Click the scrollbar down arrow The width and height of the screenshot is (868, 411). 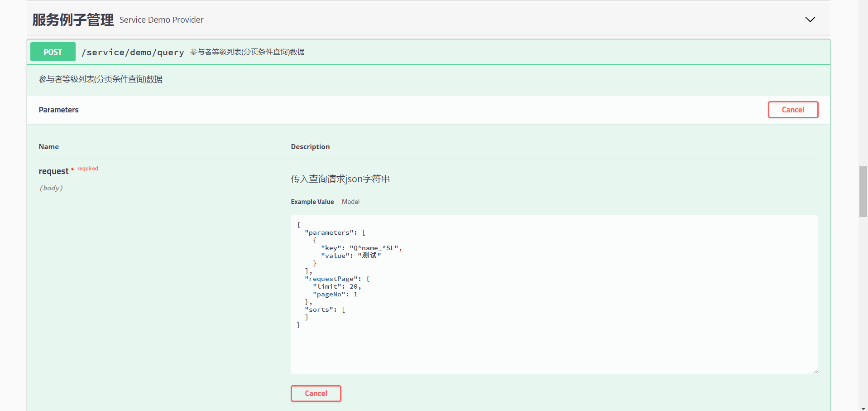863,408
